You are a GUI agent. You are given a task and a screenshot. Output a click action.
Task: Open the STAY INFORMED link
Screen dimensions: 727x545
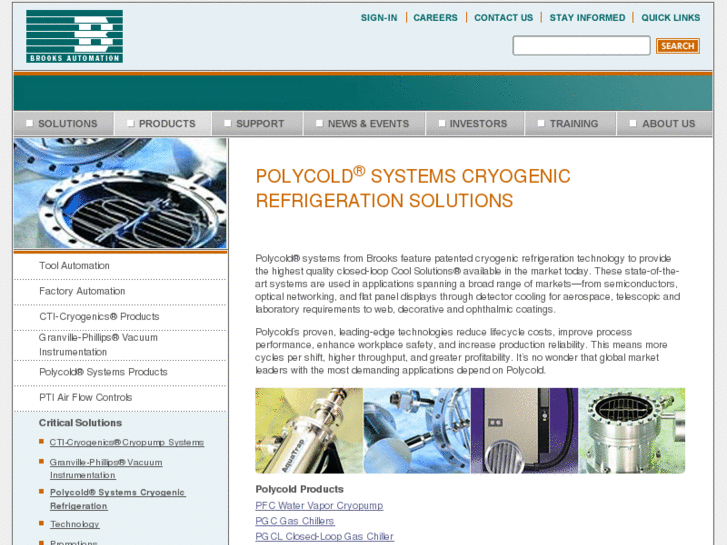click(x=587, y=18)
